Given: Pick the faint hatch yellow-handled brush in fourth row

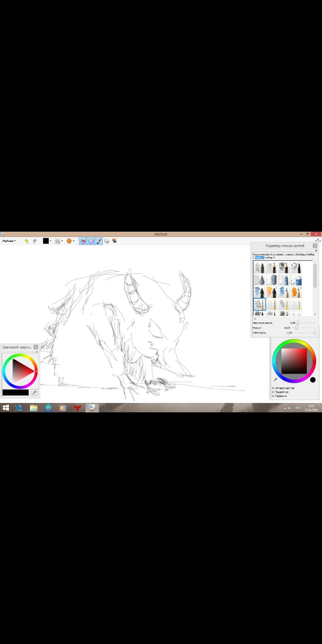Looking at the screenshot, I should [296, 305].
